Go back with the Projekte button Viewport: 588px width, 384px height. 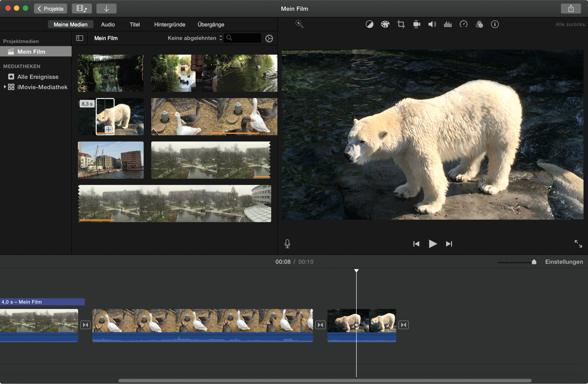click(51, 9)
